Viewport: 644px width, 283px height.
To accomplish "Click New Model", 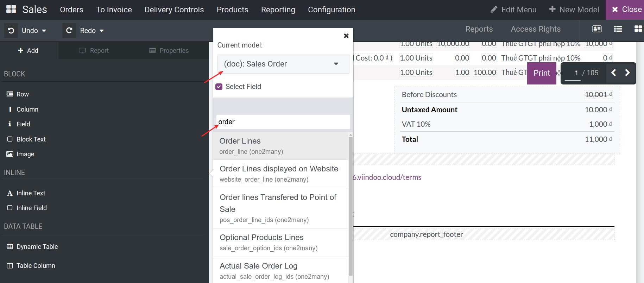I will click(574, 10).
